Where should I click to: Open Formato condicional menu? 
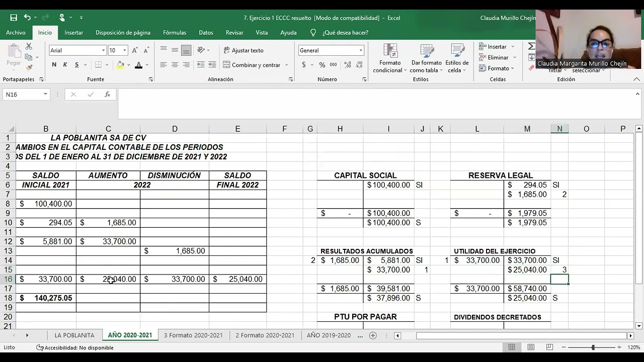click(390, 58)
